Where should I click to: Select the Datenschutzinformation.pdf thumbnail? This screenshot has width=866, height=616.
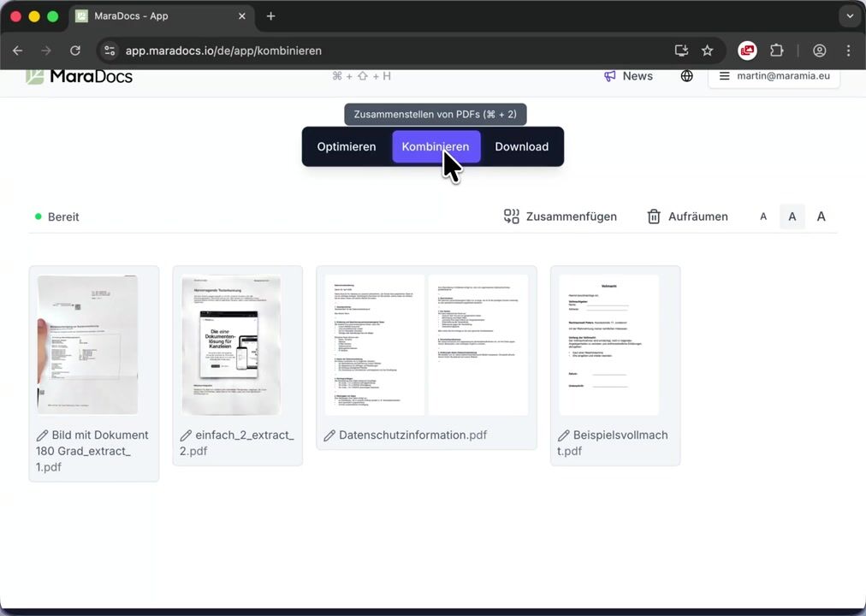426,345
